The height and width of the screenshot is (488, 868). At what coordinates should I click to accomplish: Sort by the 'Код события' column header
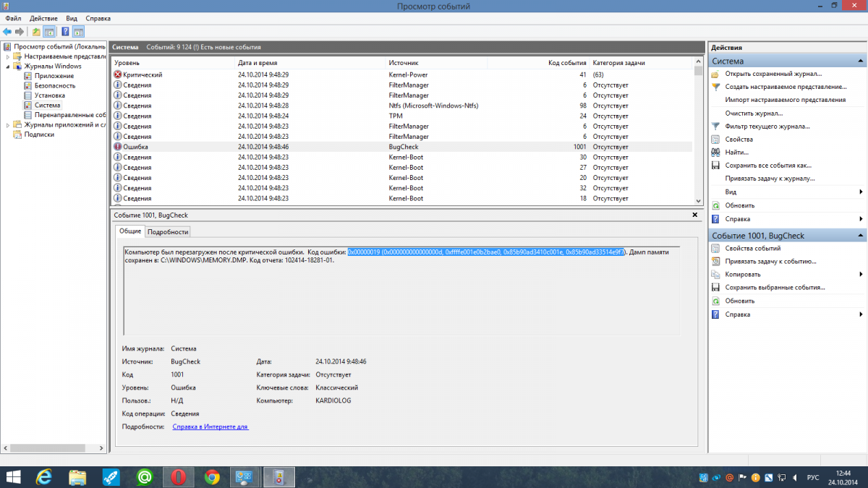[x=538, y=63]
